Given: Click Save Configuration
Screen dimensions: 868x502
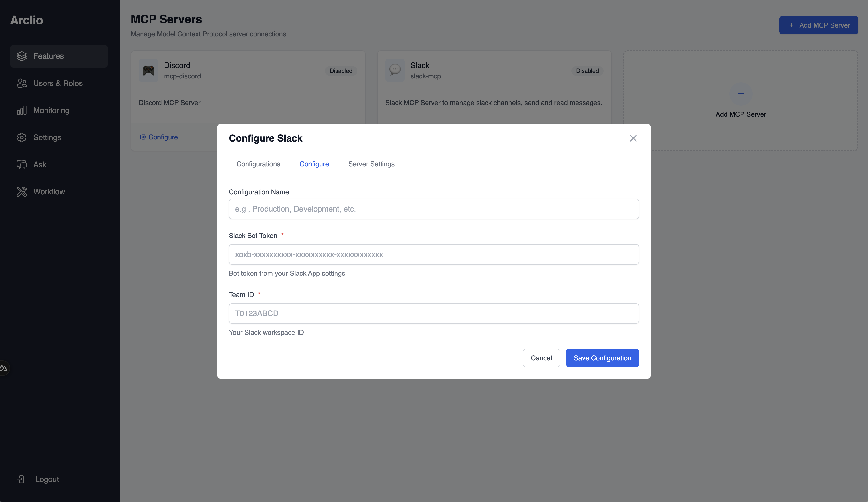Looking at the screenshot, I should click(602, 358).
